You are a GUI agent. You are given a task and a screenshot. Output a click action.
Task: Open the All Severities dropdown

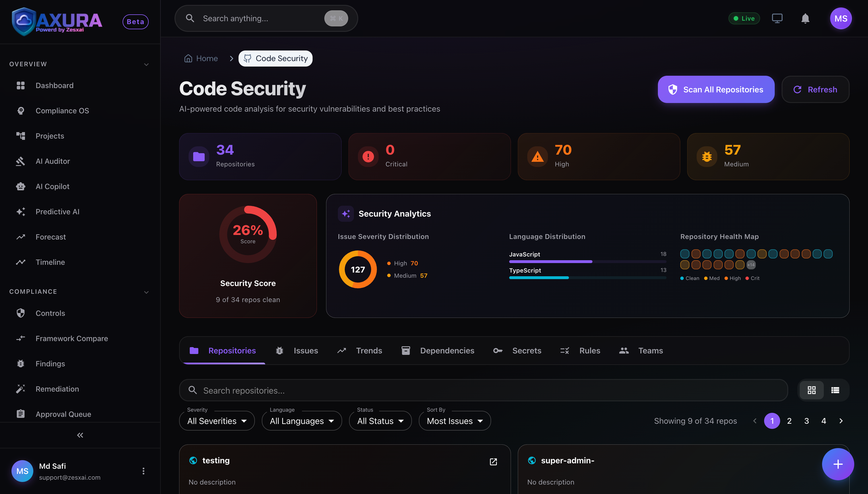[217, 421]
